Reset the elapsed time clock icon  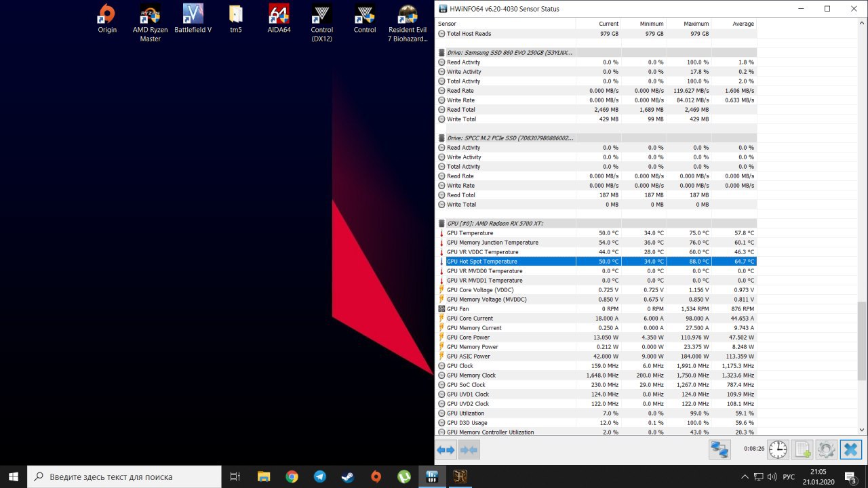tap(778, 449)
